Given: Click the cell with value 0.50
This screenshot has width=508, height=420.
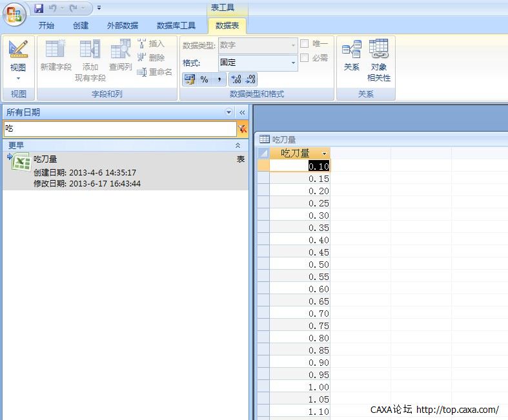Looking at the screenshot, I should click(300, 265).
